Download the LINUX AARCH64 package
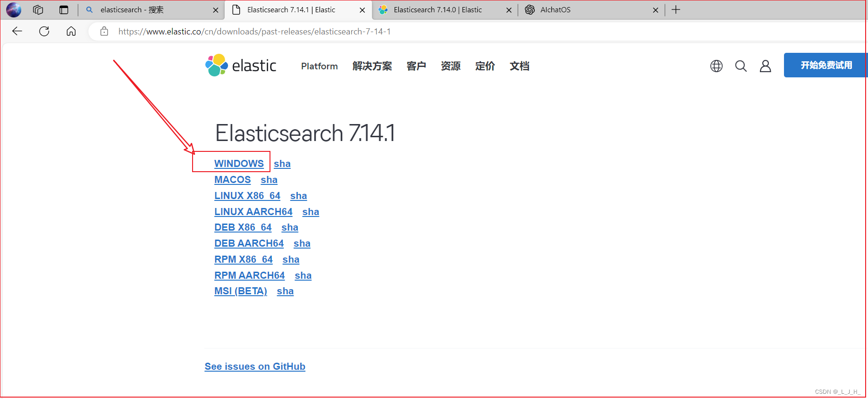The width and height of the screenshot is (868, 399). tap(253, 212)
